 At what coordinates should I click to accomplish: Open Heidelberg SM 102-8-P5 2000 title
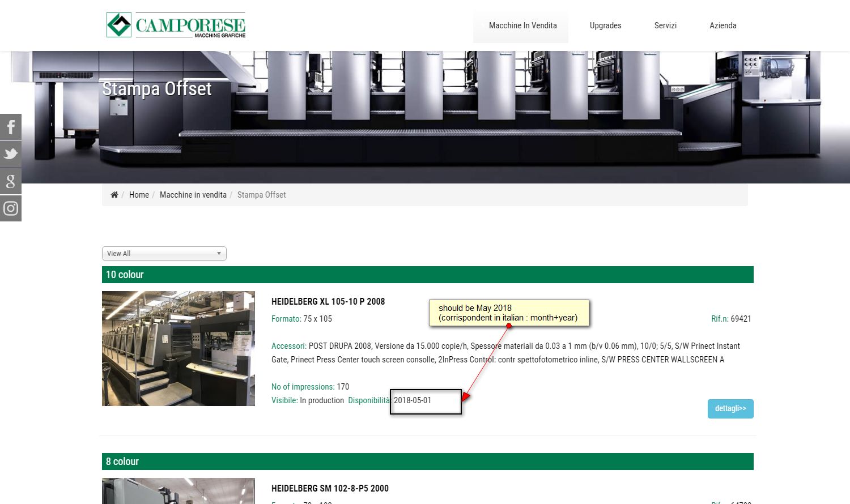click(330, 489)
